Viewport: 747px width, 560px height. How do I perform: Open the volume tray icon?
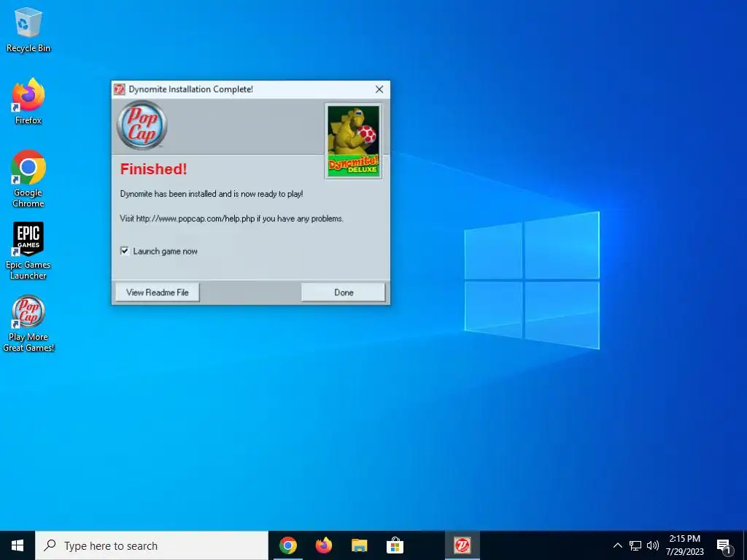coord(653,545)
